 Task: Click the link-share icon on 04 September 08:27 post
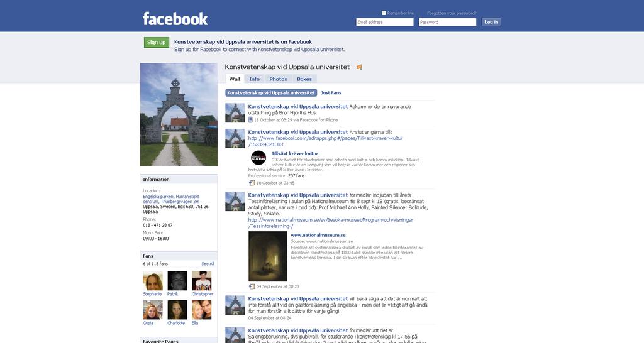click(252, 286)
